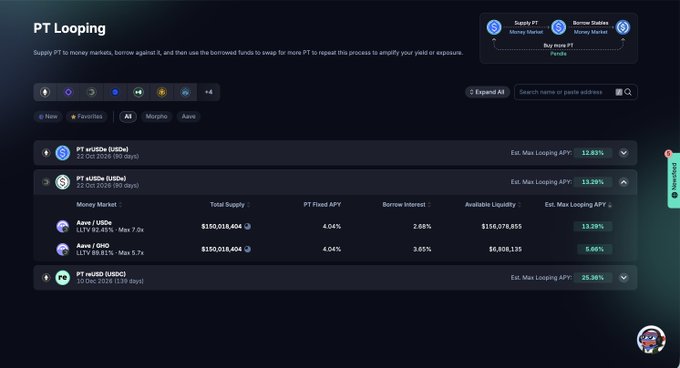The height and width of the screenshot is (368, 680).
Task: Sort by Borrow Interest column
Action: tap(407, 205)
